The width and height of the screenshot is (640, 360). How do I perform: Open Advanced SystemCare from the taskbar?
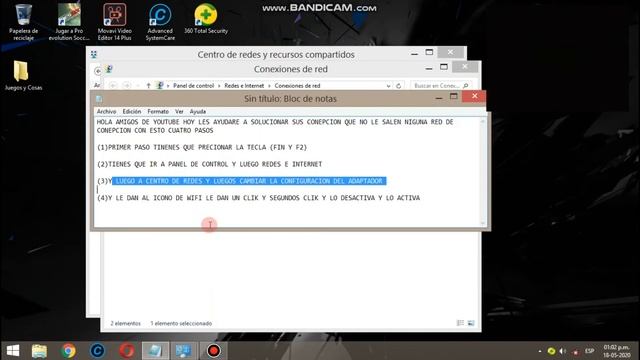(98, 351)
